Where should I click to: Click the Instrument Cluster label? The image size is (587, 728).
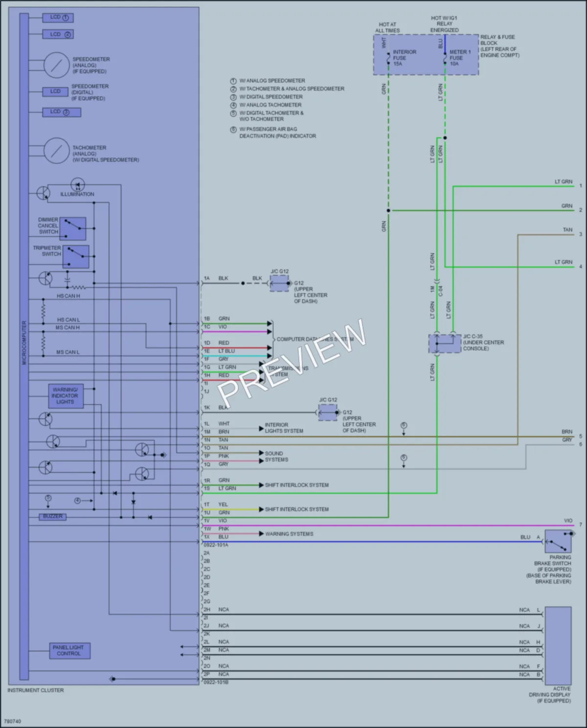pos(36,690)
